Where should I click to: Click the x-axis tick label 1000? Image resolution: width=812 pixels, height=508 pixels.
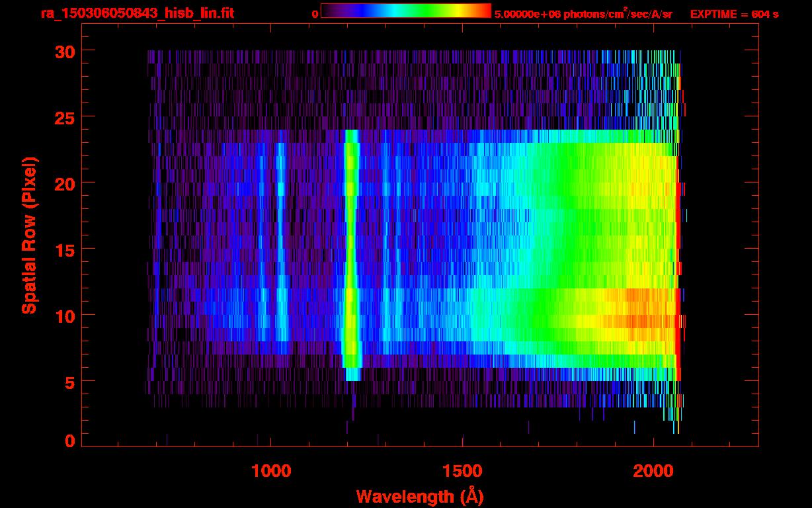[x=271, y=471]
